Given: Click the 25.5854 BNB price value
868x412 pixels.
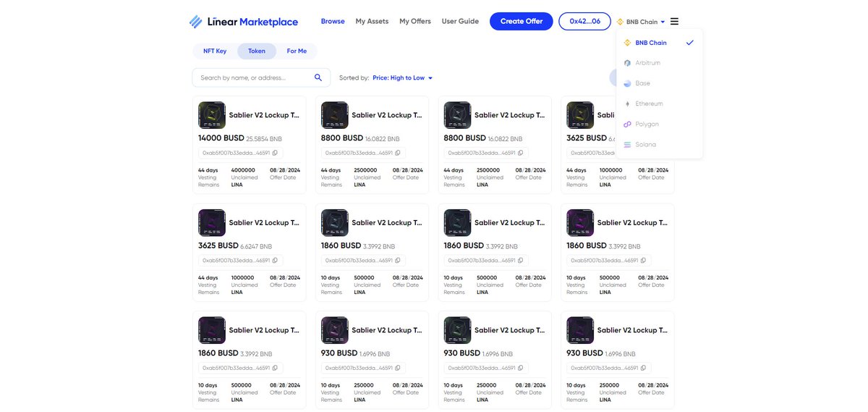Looking at the screenshot, I should point(264,138).
